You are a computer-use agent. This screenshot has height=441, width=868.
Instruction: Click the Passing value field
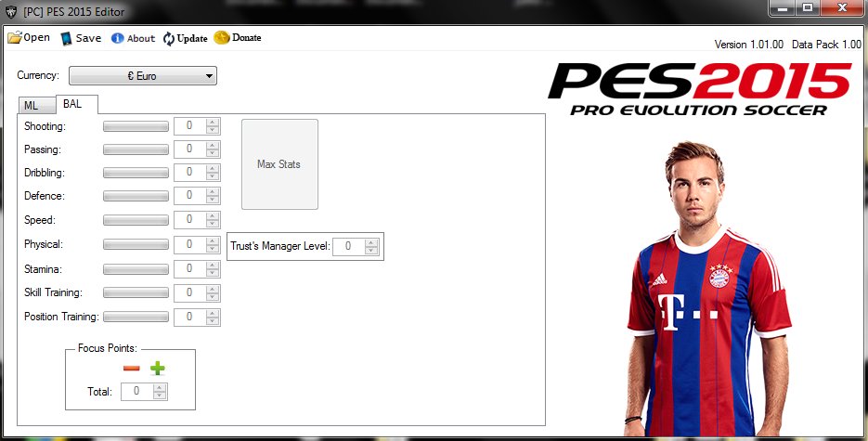(x=189, y=149)
